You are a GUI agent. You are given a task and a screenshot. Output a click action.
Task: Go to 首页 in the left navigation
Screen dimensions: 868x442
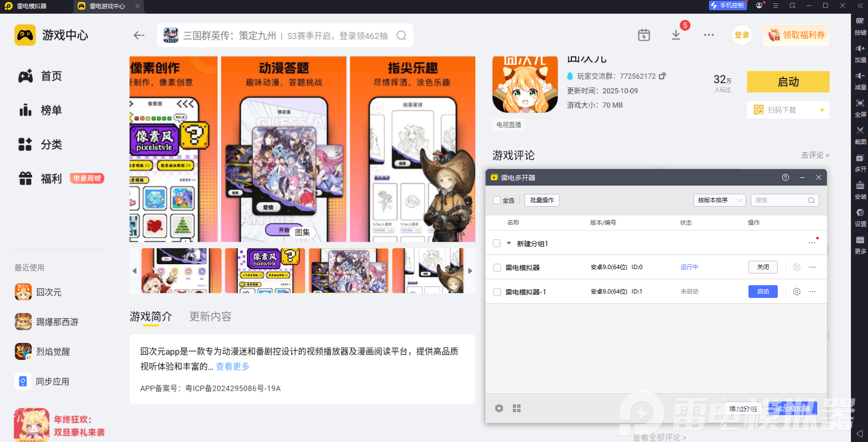40,76
